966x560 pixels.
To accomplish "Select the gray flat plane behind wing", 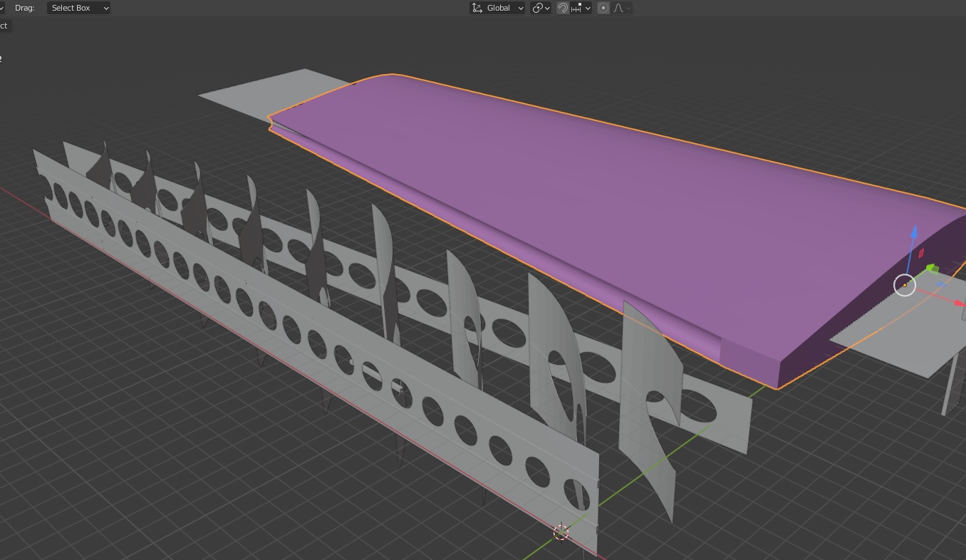I will pos(264,93).
